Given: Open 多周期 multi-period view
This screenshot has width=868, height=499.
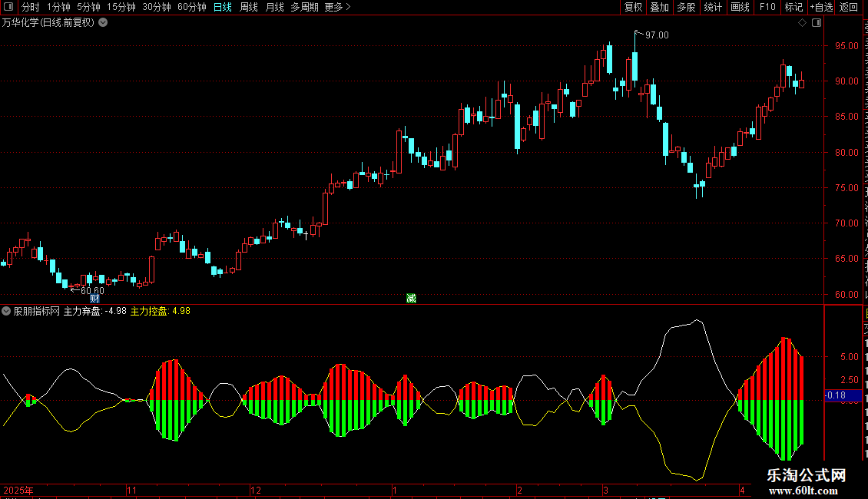Looking at the screenshot, I should tap(304, 7).
